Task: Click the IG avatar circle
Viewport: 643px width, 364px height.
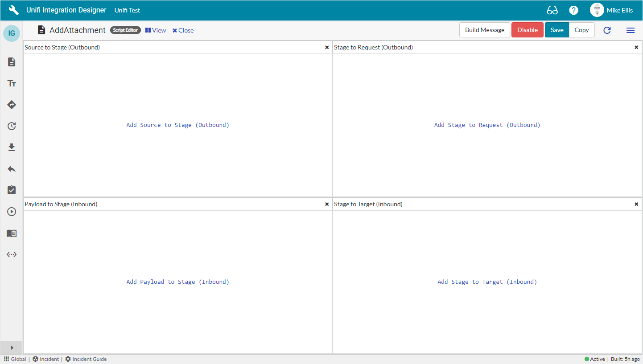Action: pyautogui.click(x=12, y=33)
